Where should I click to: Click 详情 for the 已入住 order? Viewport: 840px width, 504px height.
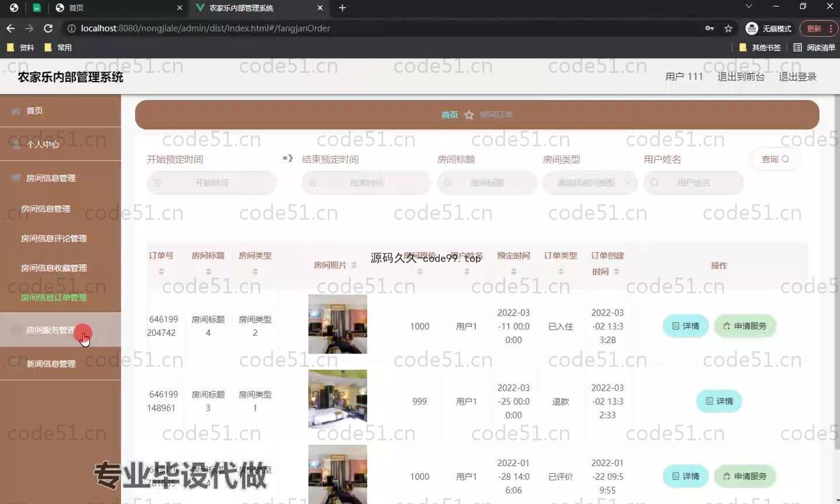[x=685, y=326]
